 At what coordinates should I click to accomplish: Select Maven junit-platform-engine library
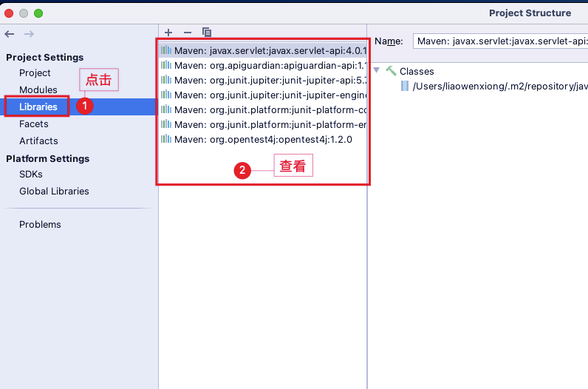262,124
